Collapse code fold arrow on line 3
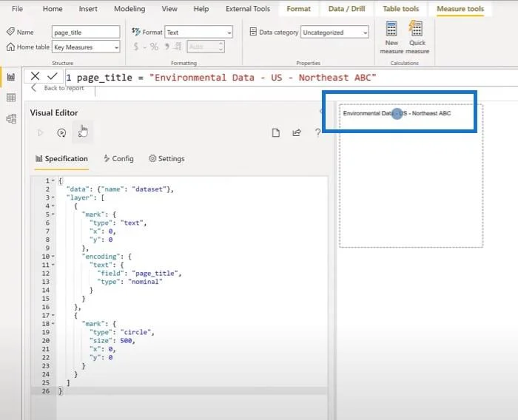Image resolution: width=518 pixels, height=420 pixels. pos(53,197)
